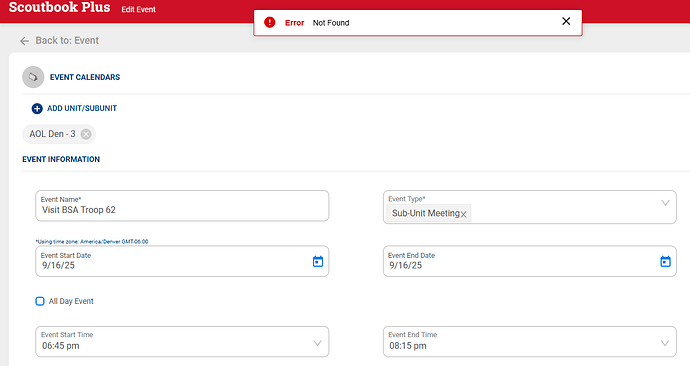
Task: Select the AOL Den - 3 chip text
Action: tap(52, 134)
